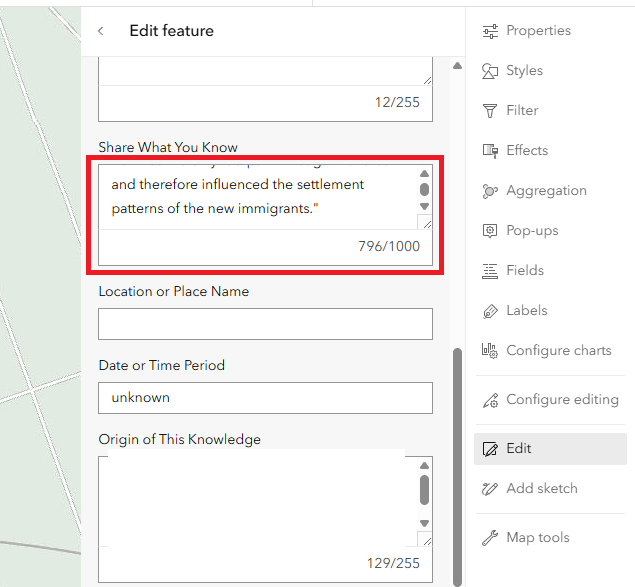635x587 pixels.
Task: Open the Aggregation icon
Action: pos(490,191)
